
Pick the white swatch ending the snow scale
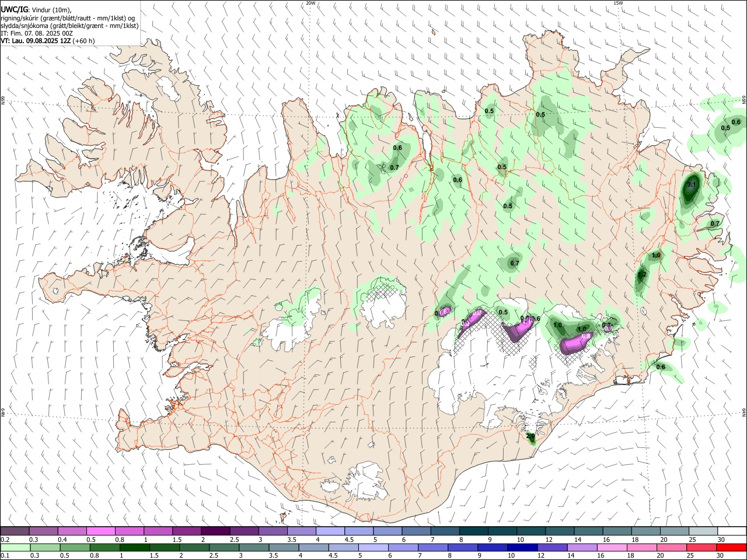coord(732,531)
